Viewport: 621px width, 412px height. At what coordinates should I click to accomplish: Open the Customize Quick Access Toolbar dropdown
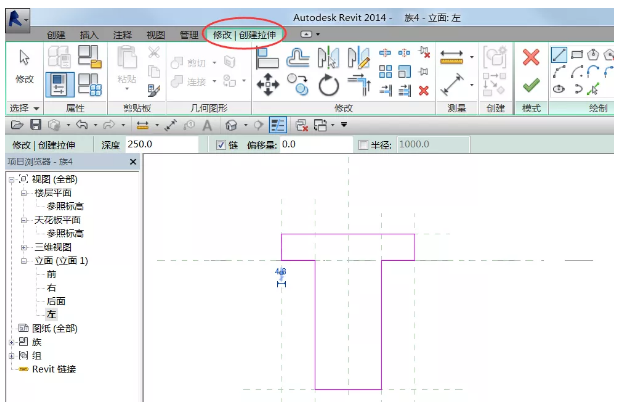(x=344, y=125)
